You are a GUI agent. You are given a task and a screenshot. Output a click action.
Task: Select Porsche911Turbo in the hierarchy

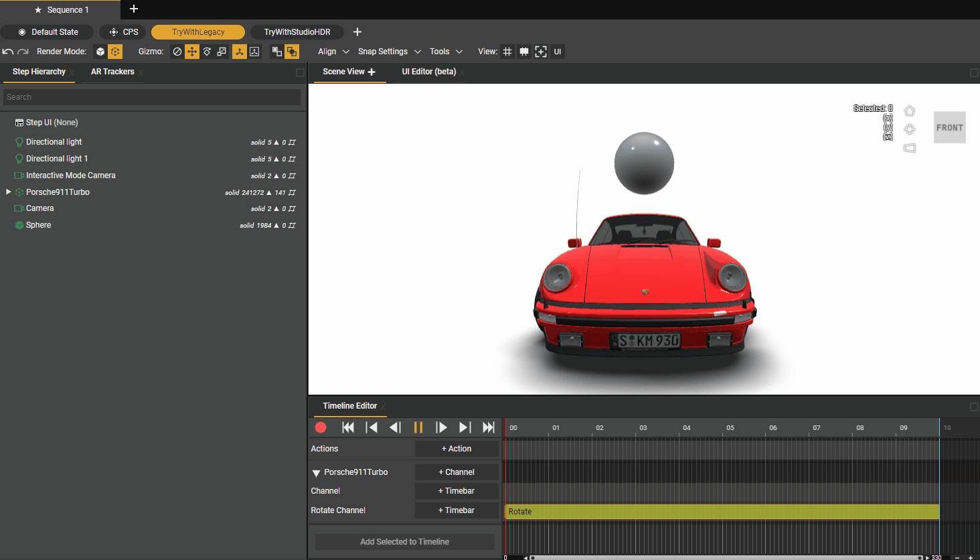(x=58, y=192)
